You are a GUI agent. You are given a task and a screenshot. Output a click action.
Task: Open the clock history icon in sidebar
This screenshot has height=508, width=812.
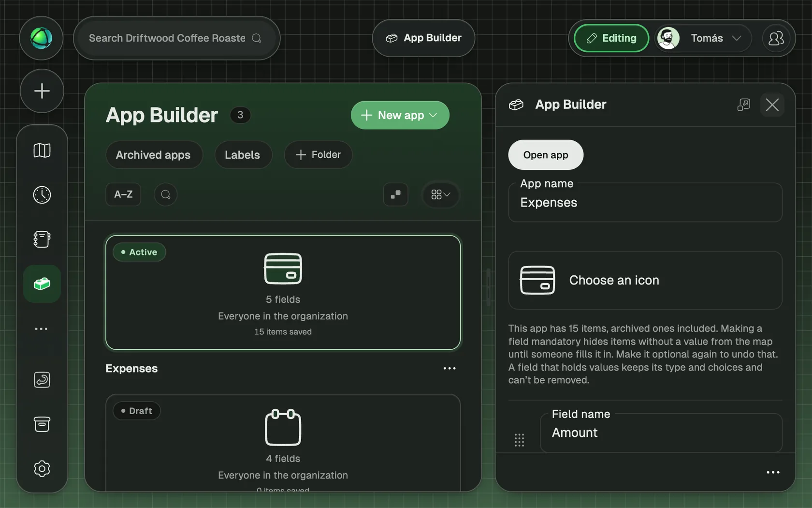point(42,195)
